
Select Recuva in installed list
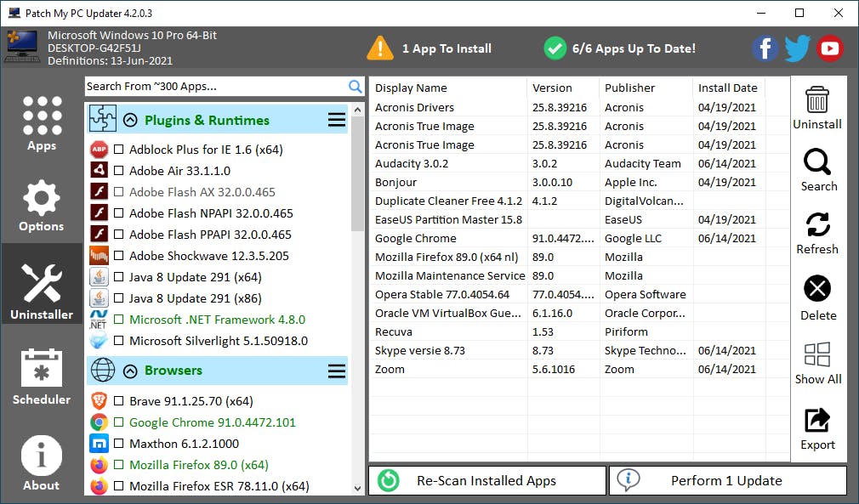pyautogui.click(x=579, y=332)
